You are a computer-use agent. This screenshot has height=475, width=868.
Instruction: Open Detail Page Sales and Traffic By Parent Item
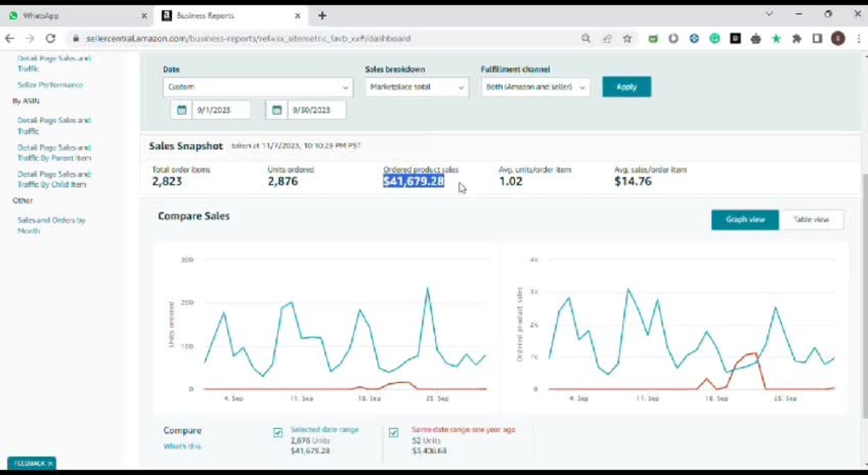coord(54,153)
